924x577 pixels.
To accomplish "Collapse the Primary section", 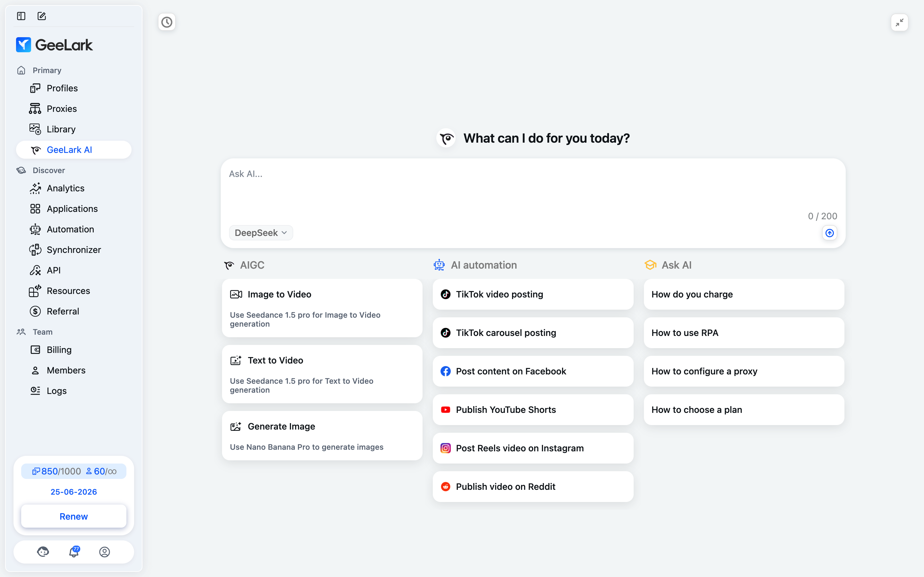I will 47,70.
